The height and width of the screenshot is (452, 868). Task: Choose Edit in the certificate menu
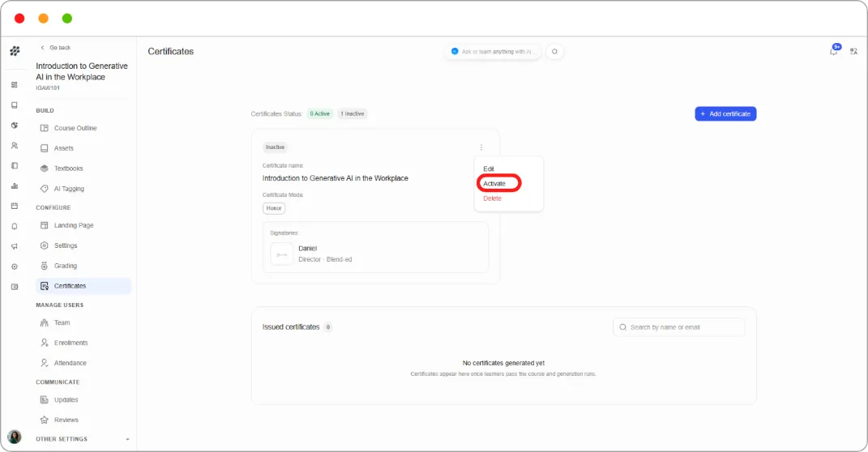tap(488, 168)
